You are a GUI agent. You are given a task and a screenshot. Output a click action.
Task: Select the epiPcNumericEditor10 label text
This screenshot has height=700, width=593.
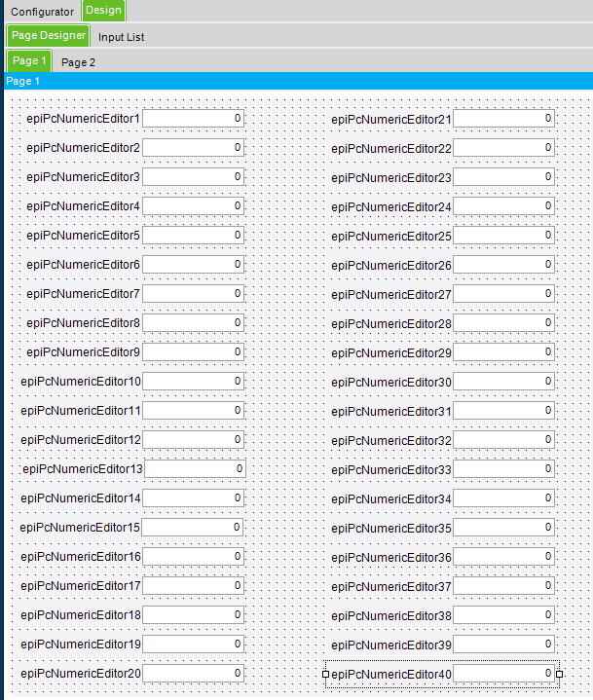click(81, 382)
